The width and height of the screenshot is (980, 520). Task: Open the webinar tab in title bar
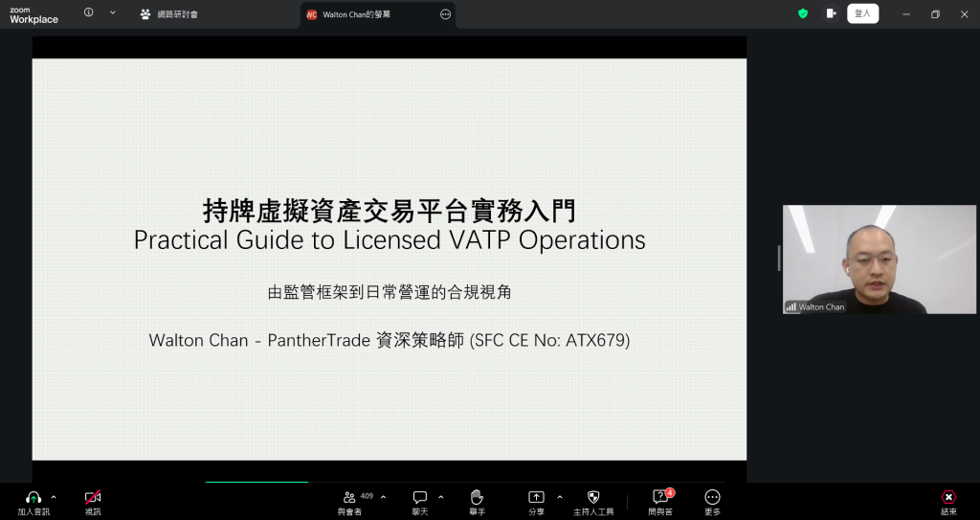click(177, 14)
